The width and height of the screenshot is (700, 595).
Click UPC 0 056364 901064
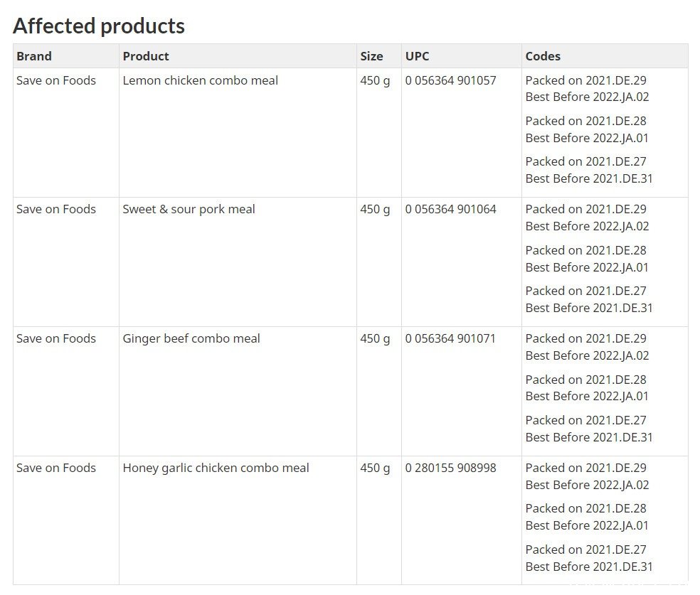(x=450, y=209)
